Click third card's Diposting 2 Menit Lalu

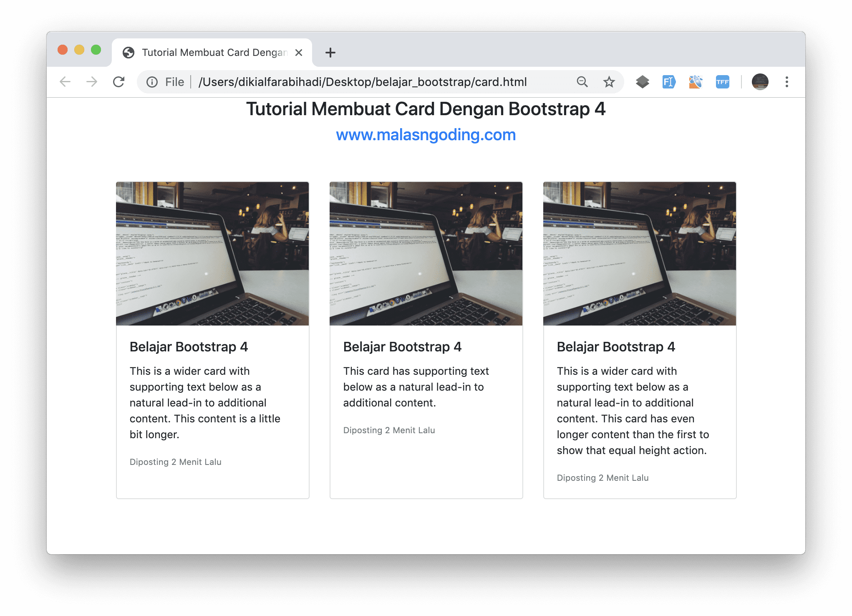(602, 478)
